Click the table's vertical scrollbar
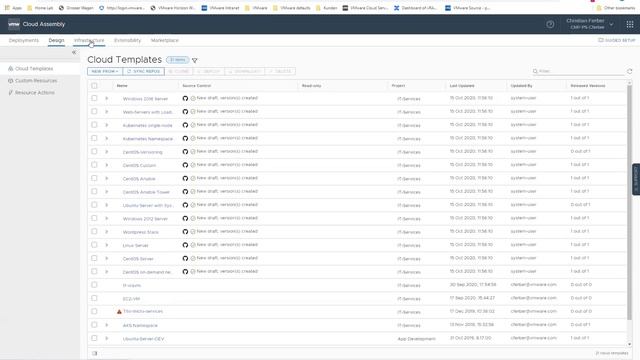 pos(629,202)
